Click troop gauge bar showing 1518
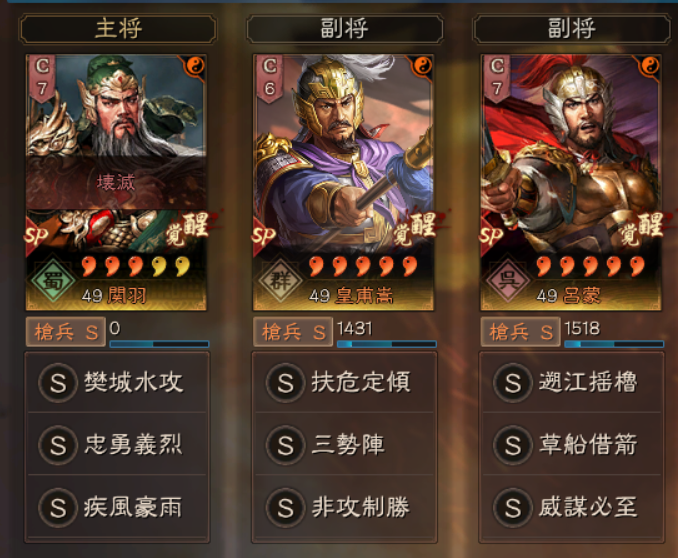Screen dimensions: 678x558 (614, 344)
